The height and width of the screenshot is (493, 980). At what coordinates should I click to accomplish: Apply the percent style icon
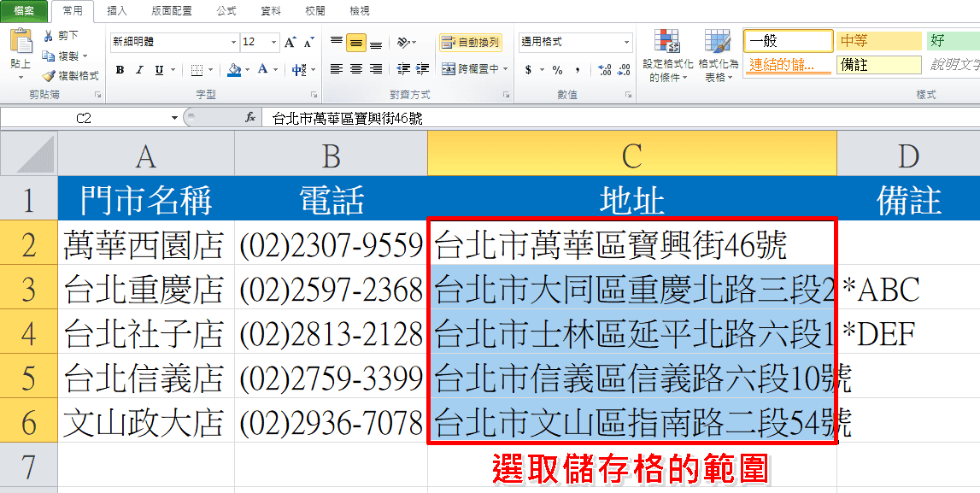(x=558, y=70)
